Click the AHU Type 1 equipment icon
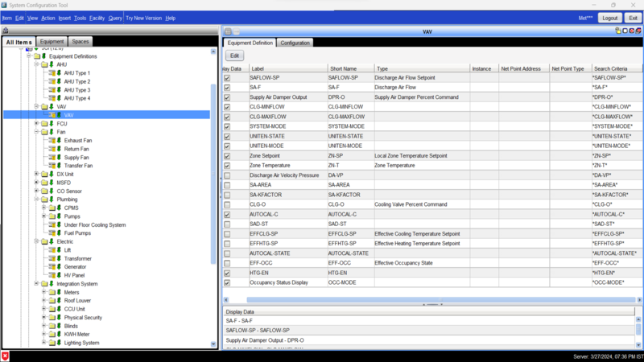The width and height of the screenshot is (644, 362). tap(55, 73)
